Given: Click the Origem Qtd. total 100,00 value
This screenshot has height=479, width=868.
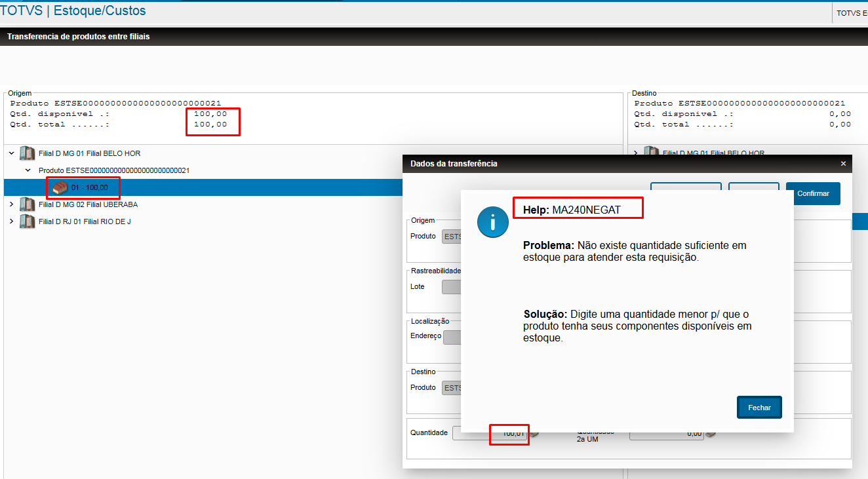Looking at the screenshot, I should coord(210,125).
